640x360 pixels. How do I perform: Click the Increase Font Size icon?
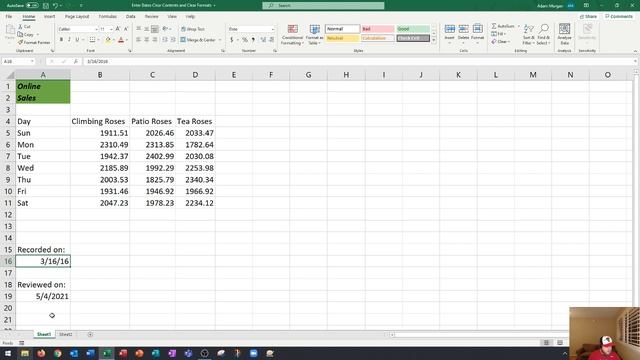tap(118, 29)
